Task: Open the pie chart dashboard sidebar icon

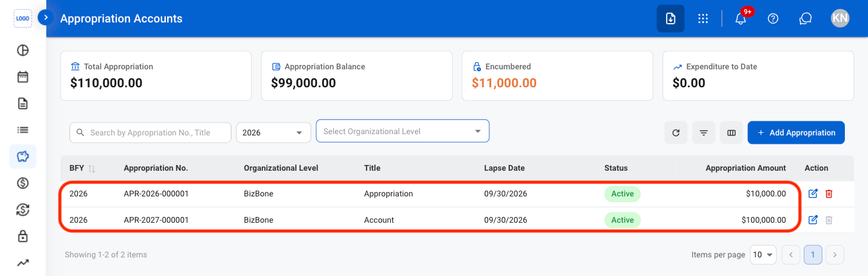Action: 23,51
